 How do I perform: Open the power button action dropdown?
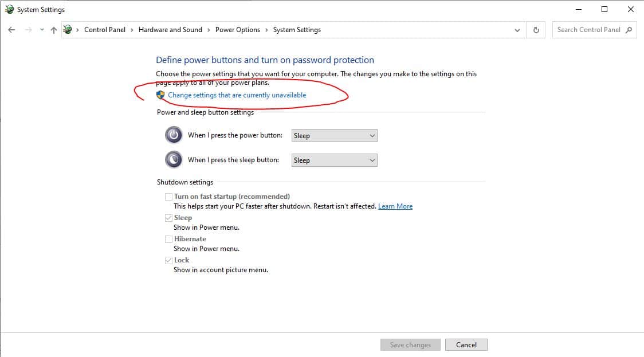point(334,136)
